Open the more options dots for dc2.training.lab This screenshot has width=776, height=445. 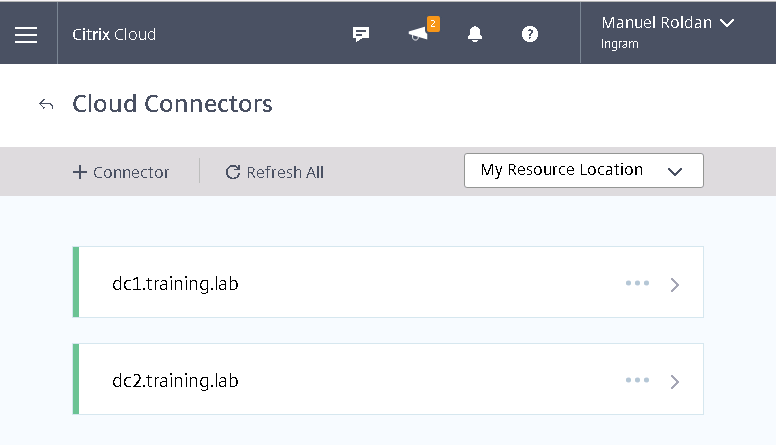(x=637, y=380)
